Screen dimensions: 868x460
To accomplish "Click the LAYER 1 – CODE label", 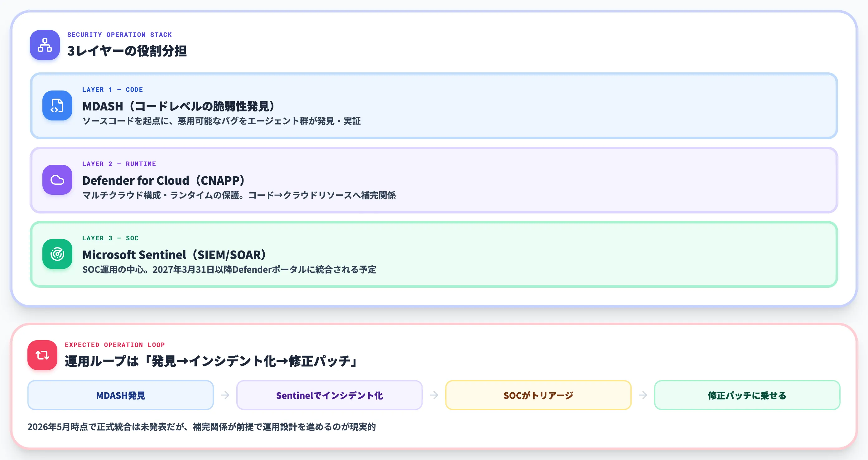I will 113,90.
